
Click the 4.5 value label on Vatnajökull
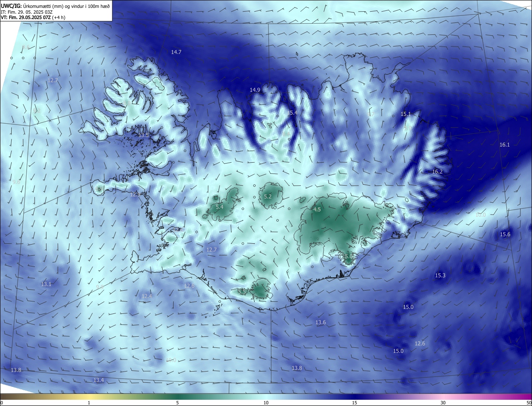317,210
